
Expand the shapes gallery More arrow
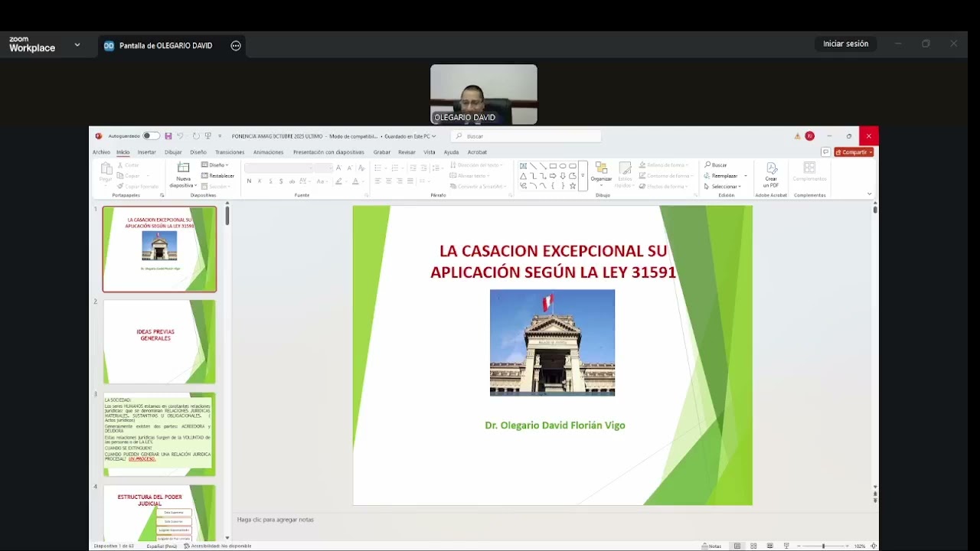pyautogui.click(x=583, y=176)
